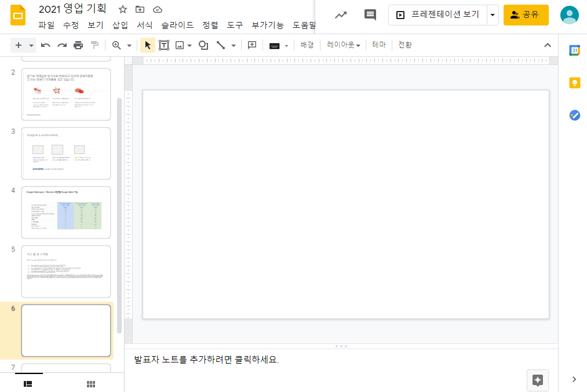The height and width of the screenshot is (392, 587).
Task: Redo the last action
Action: pos(62,45)
